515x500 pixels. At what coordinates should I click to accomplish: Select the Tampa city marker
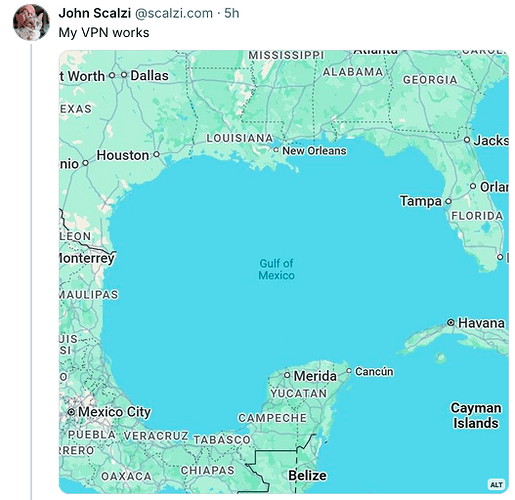(x=448, y=201)
